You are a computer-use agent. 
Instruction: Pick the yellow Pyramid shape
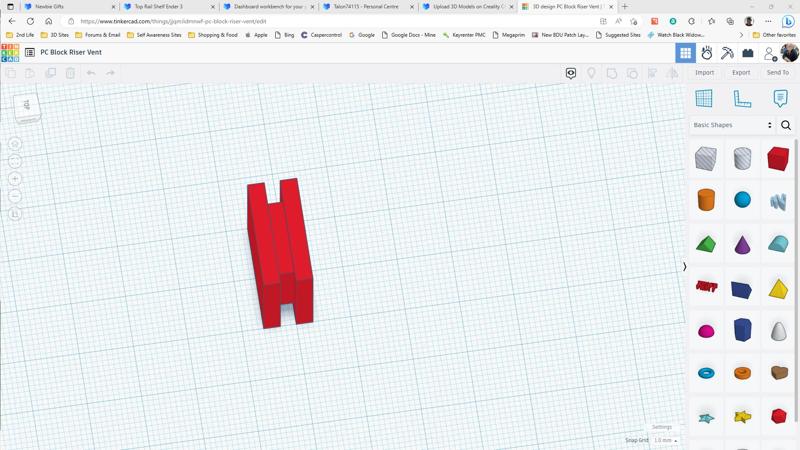coord(778,289)
